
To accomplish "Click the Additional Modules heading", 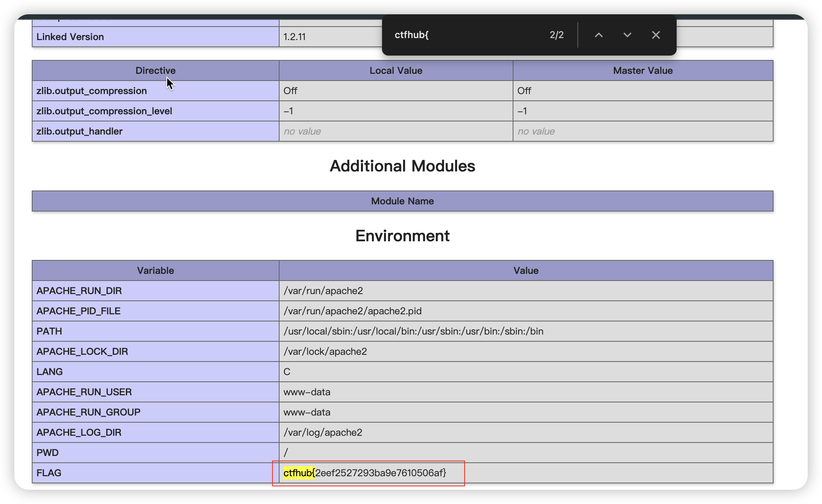I will (402, 166).
